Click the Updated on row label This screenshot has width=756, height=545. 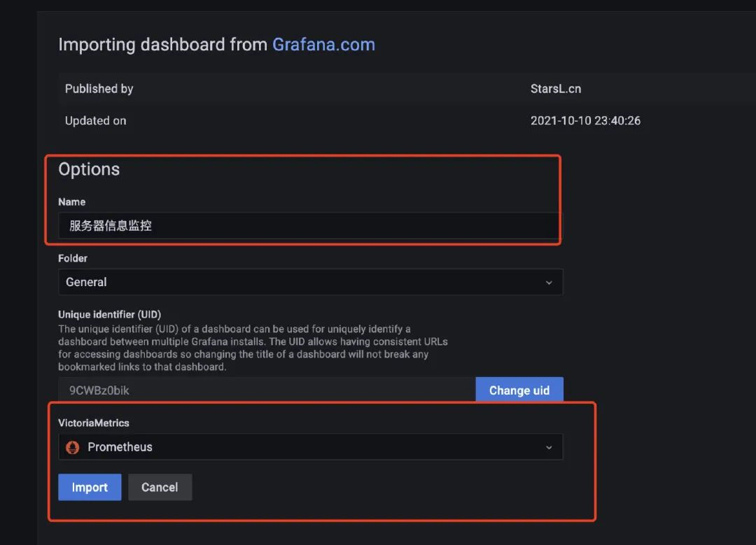[95, 120]
